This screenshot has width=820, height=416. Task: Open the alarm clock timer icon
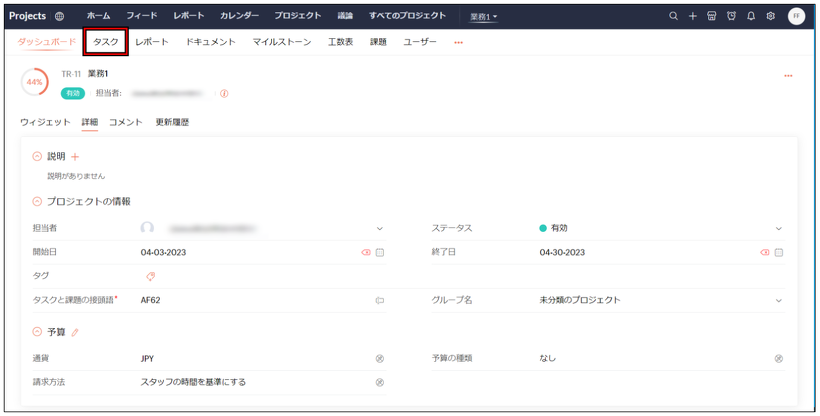(x=731, y=16)
